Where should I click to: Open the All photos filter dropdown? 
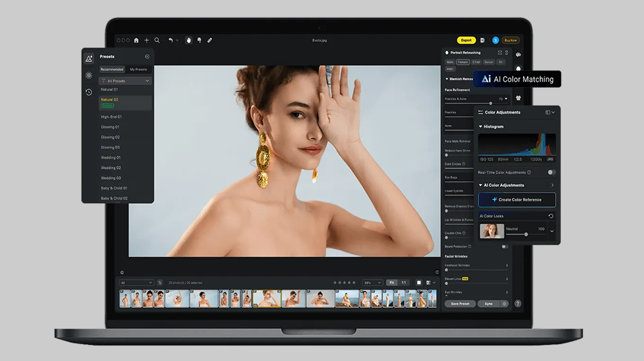click(x=137, y=282)
